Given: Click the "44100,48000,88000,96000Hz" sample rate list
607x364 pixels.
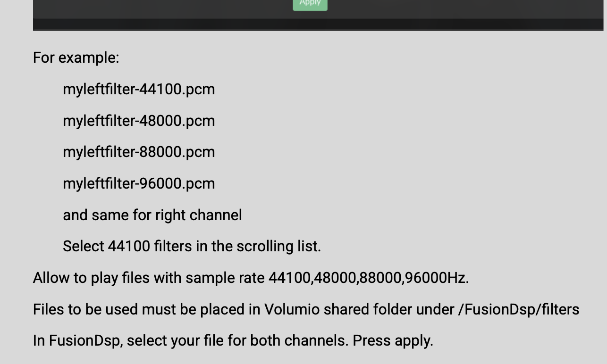Looking at the screenshot, I should click(368, 278).
